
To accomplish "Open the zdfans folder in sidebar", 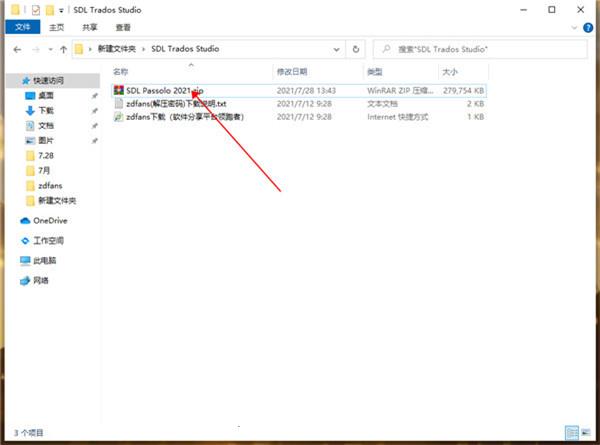I will coord(50,186).
